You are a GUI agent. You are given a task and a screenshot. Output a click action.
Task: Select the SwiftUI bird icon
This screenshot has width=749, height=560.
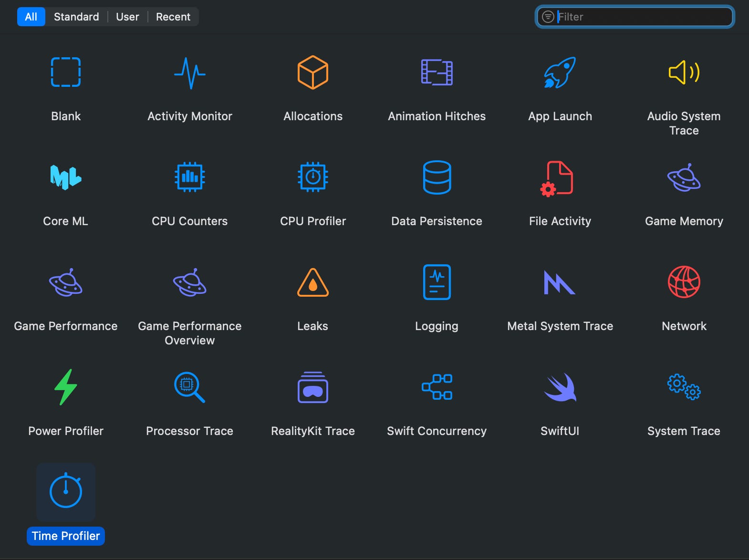click(x=560, y=387)
